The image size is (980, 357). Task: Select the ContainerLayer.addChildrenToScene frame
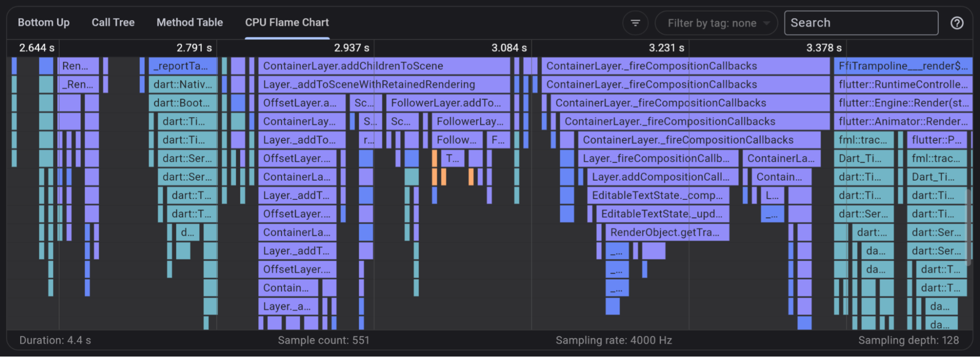click(384, 66)
